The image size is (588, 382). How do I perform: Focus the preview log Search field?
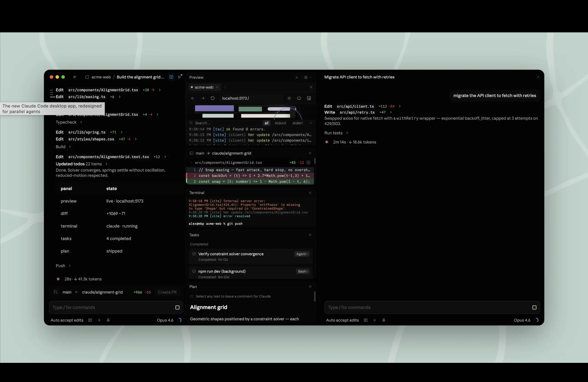click(x=222, y=123)
